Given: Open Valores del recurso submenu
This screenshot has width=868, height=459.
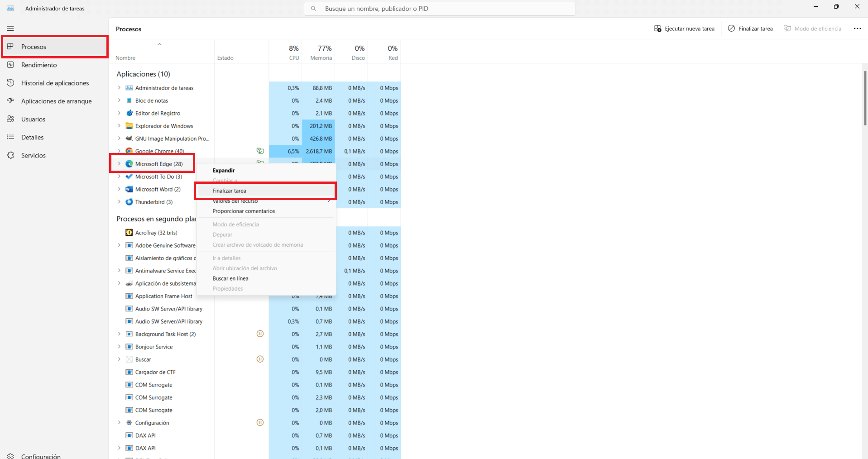Looking at the screenshot, I should pyautogui.click(x=266, y=201).
